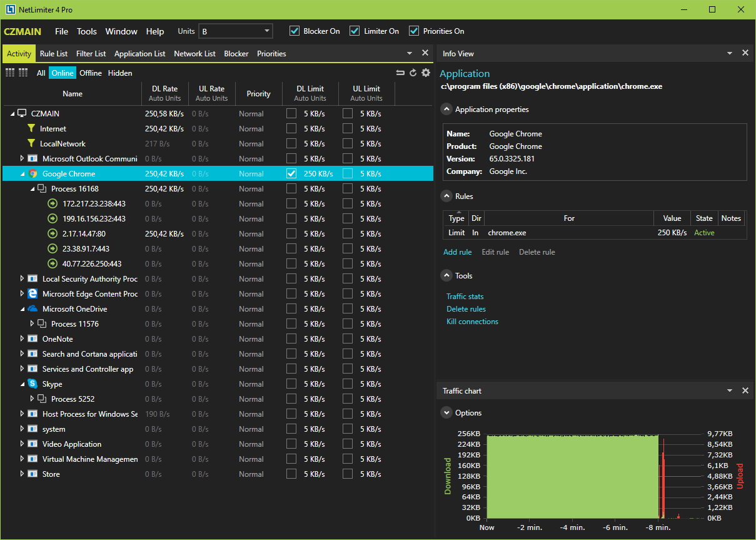Click the Activity settings gear icon

[x=426, y=73]
